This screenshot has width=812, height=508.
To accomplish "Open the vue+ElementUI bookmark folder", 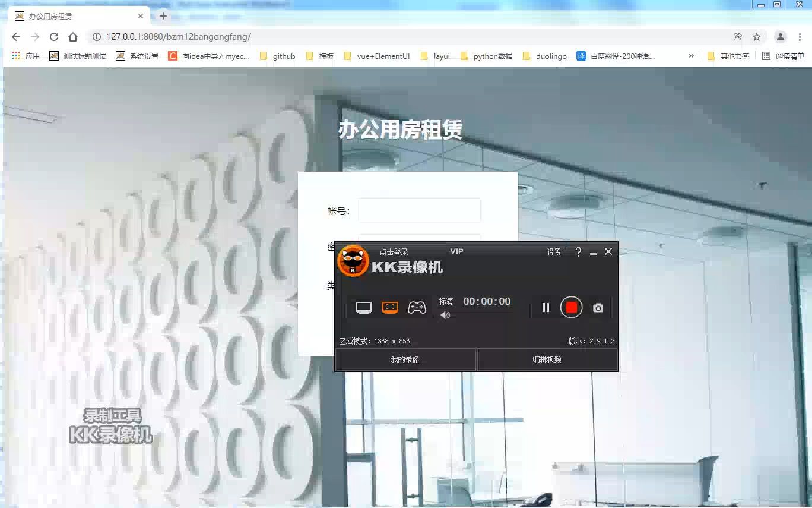I will coord(377,56).
